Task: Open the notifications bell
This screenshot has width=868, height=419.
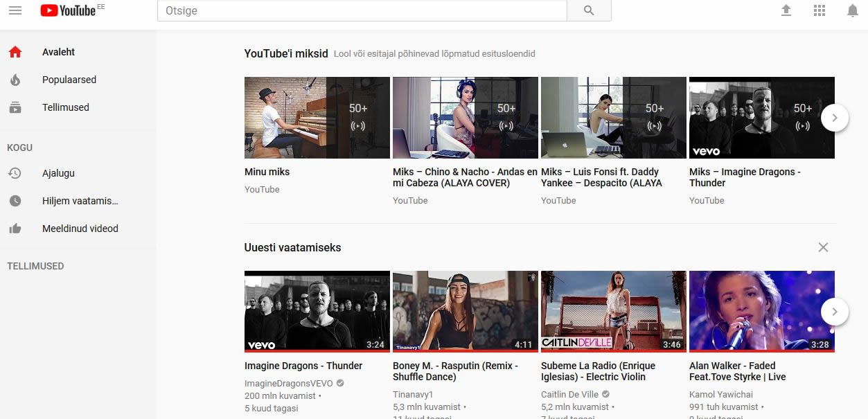Action: [853, 10]
